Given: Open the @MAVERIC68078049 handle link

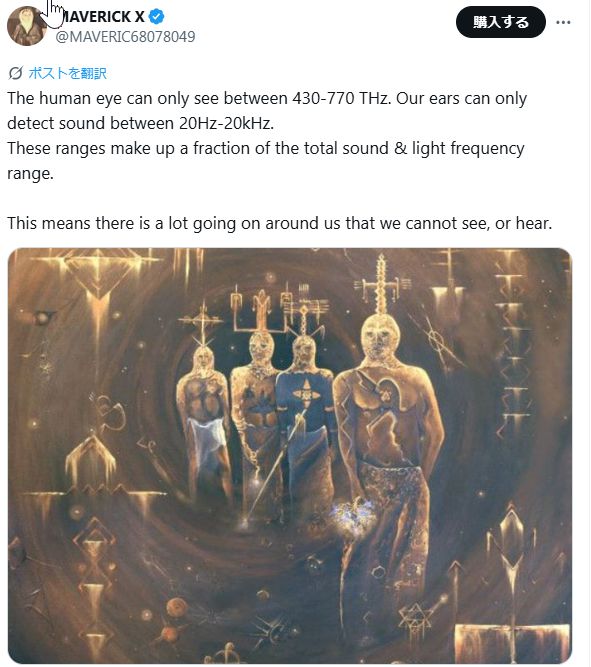Looking at the screenshot, I should point(126,37).
